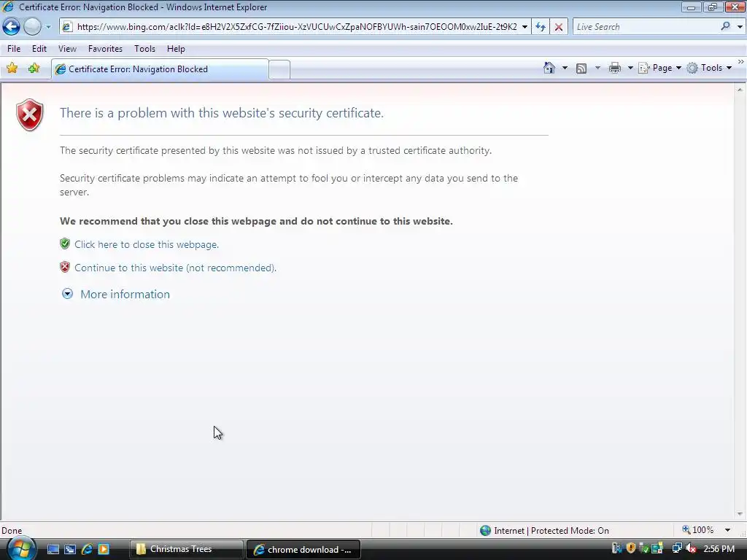Click the More information text link
This screenshot has width=747, height=560.
[125, 295]
